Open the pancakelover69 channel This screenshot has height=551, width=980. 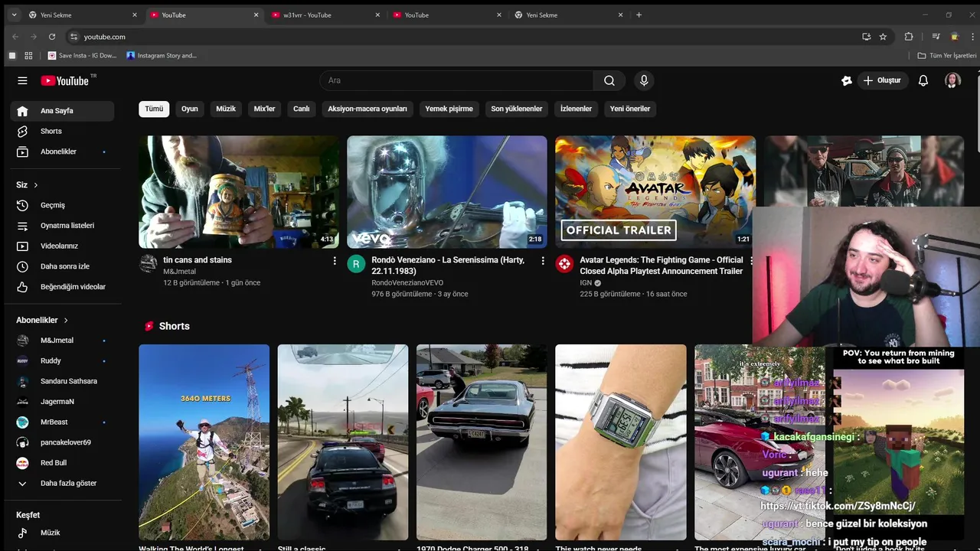[x=62, y=442]
